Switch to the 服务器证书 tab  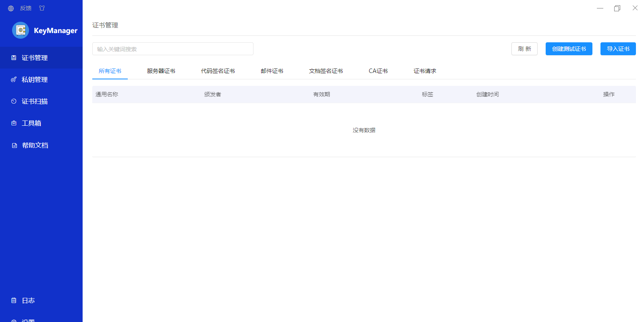(161, 71)
